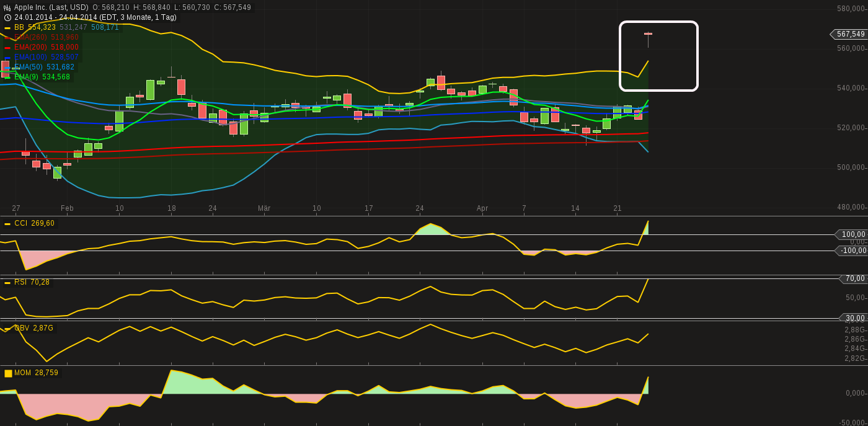Select the yellow BB Bollinger Band legend marker

[x=7, y=27]
